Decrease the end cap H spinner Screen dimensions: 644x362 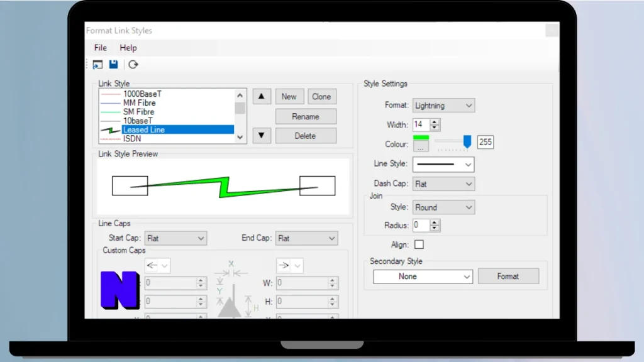point(332,305)
